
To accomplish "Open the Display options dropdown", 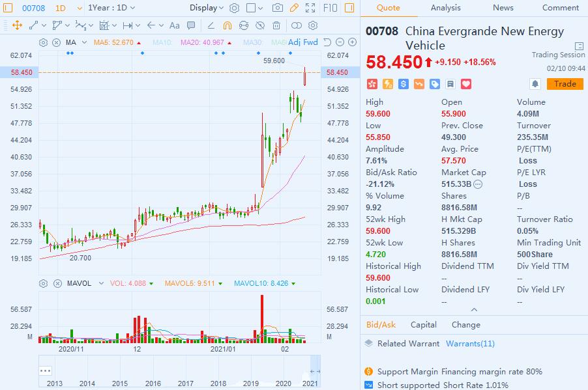I will click(204, 8).
